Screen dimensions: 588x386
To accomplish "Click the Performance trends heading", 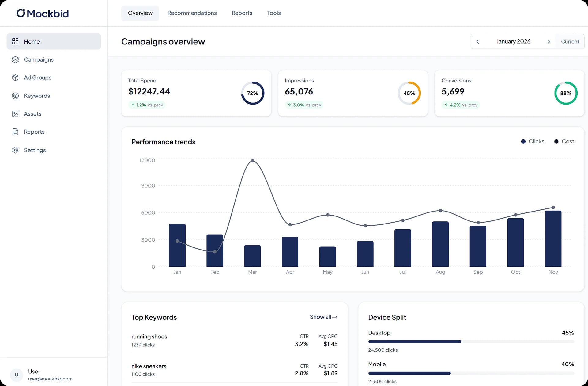I will pyautogui.click(x=163, y=142).
